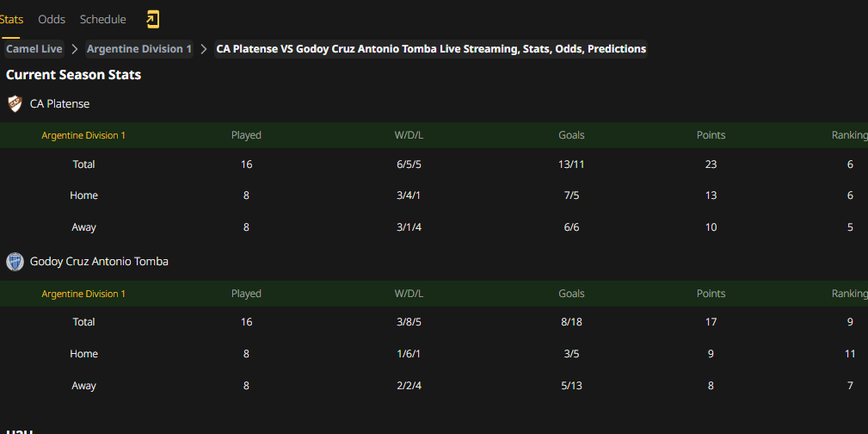Viewport: 868px width, 434px height.
Task: Select Godoy Cruz Away row
Action: click(434, 386)
